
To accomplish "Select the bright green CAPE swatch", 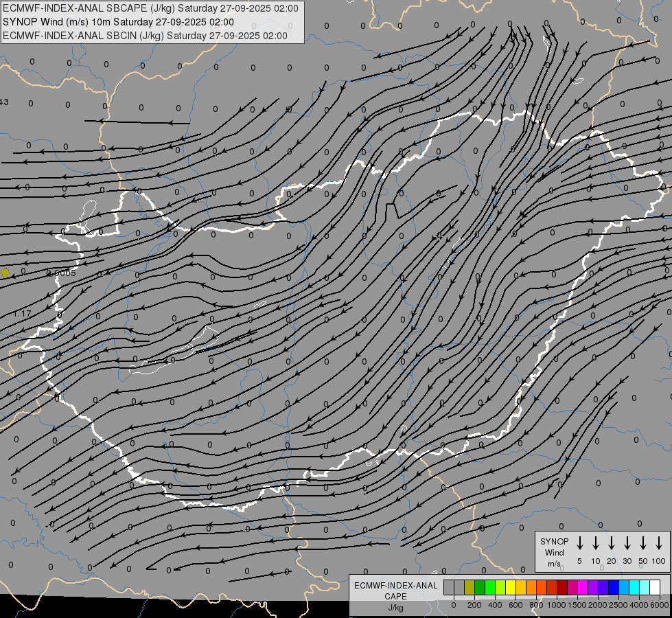I will (490, 587).
